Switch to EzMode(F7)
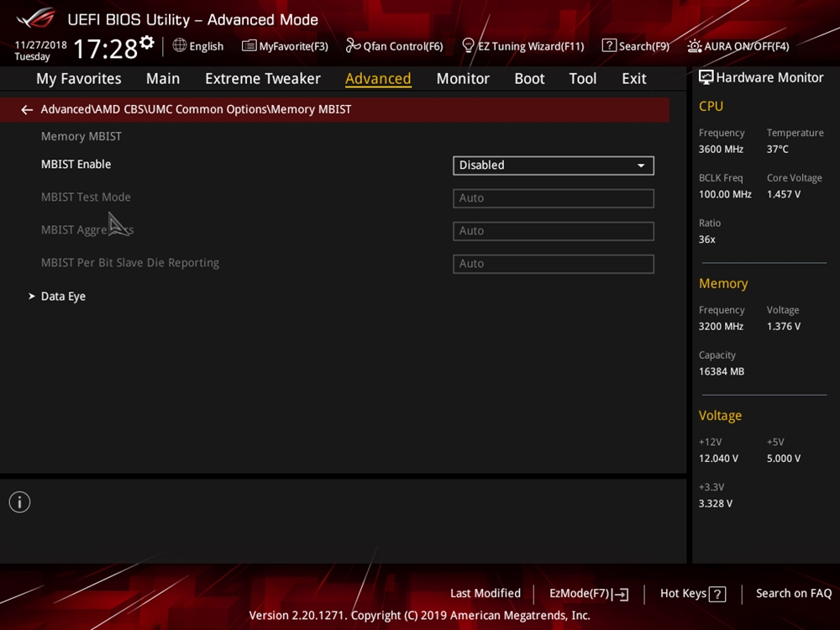Viewport: 840px width, 630px height. pos(590,594)
